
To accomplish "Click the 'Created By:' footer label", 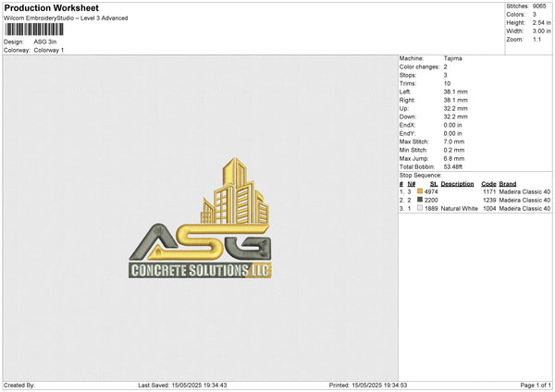I will pyautogui.click(x=19, y=386).
